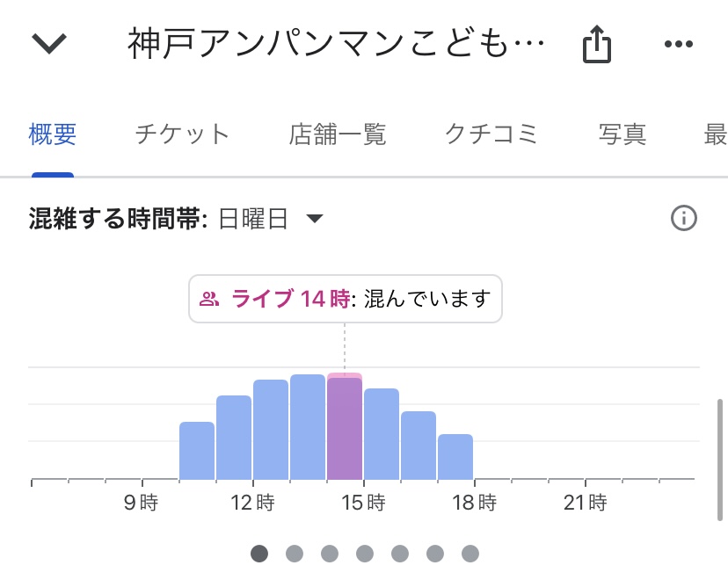728x587 pixels.
Task: Select the second day page dot
Action: point(295,553)
